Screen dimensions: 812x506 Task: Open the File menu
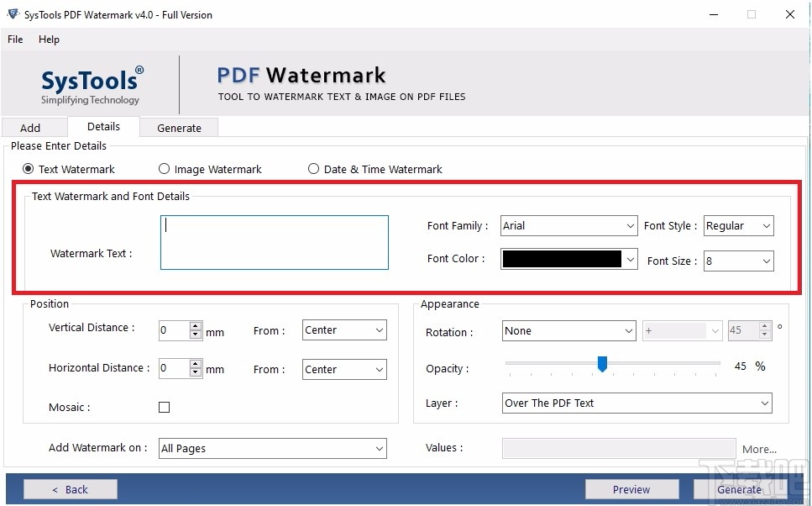[14, 39]
